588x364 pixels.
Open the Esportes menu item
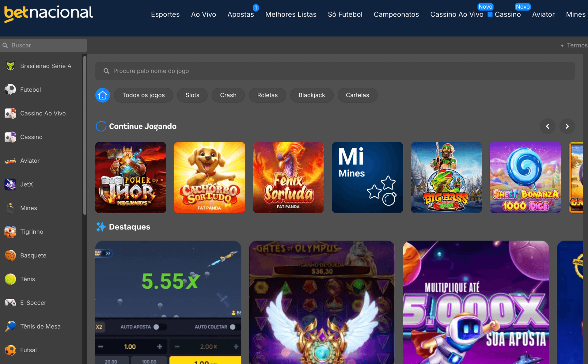[165, 14]
